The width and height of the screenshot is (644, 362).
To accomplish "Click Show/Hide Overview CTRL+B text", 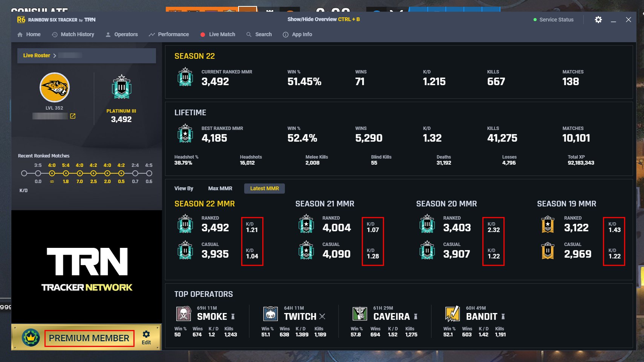I will [x=324, y=19].
